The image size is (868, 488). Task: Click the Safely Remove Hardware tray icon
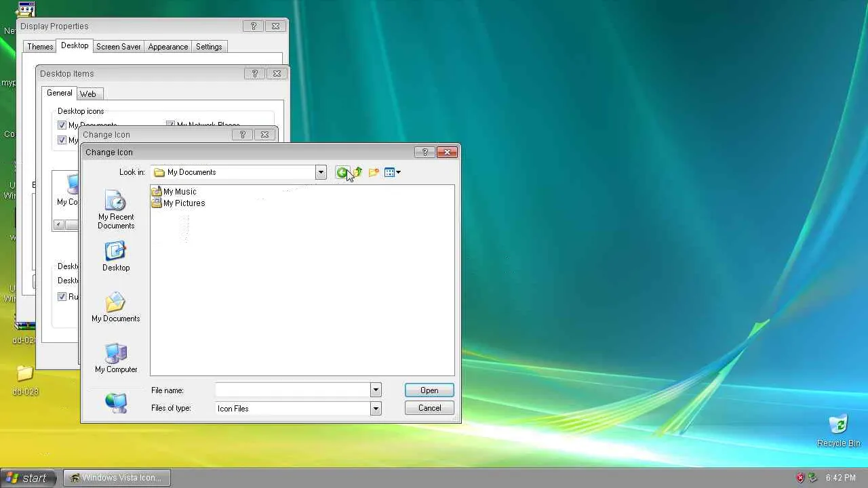[x=812, y=478]
